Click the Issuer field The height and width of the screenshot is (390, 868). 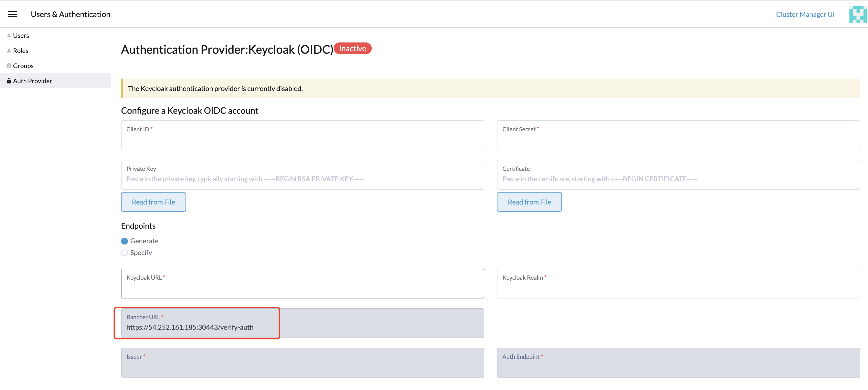[x=302, y=363]
